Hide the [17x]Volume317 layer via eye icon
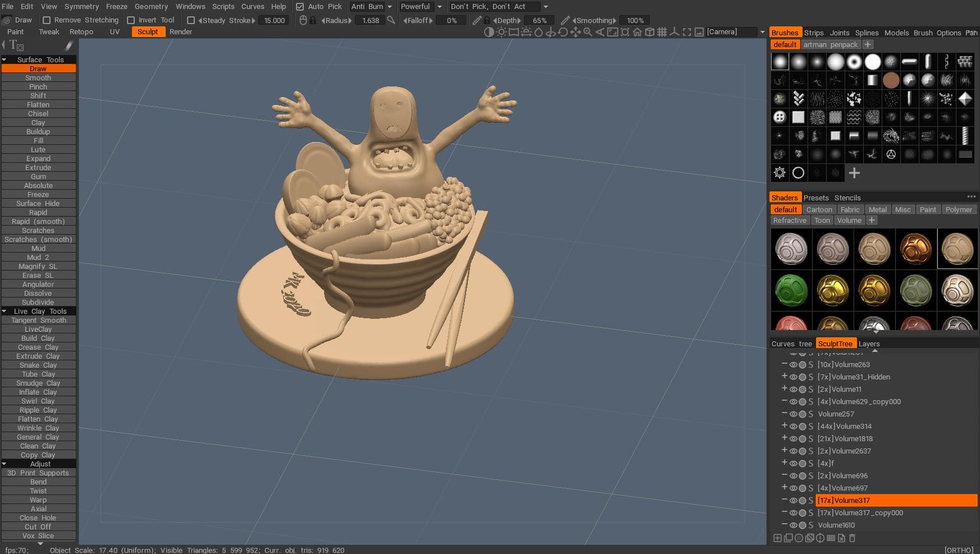The image size is (980, 554). pos(794,500)
